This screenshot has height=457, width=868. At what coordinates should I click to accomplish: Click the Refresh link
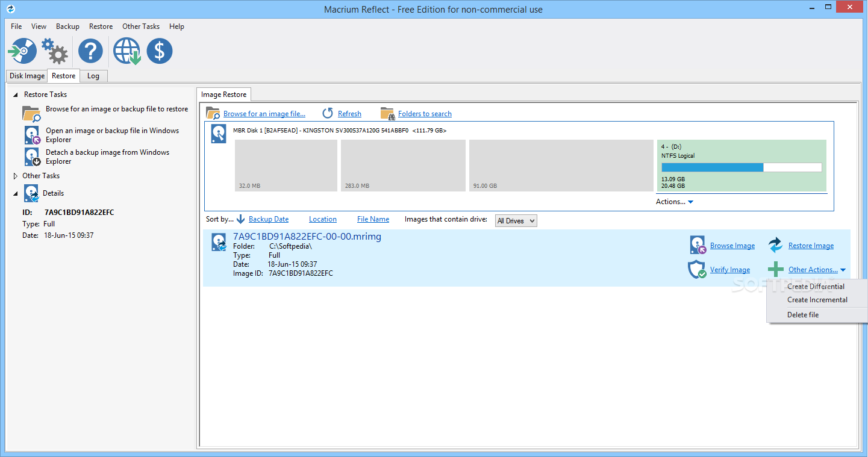tap(349, 114)
